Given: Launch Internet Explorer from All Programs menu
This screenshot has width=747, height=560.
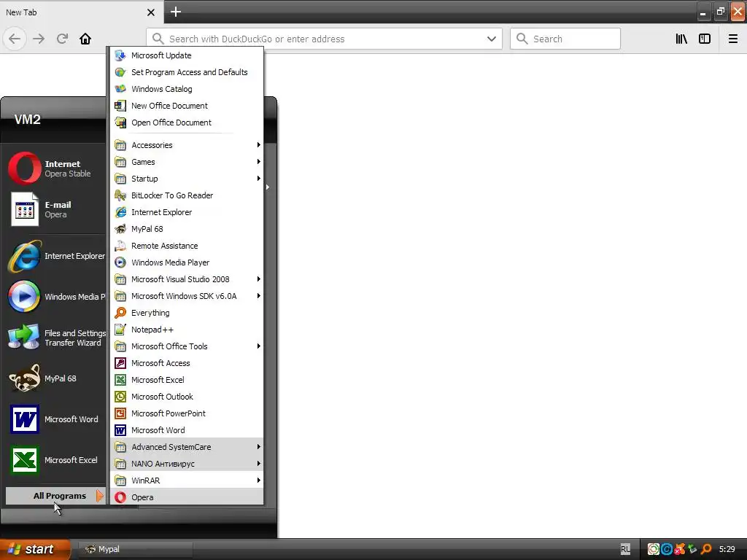Looking at the screenshot, I should (187, 212).
